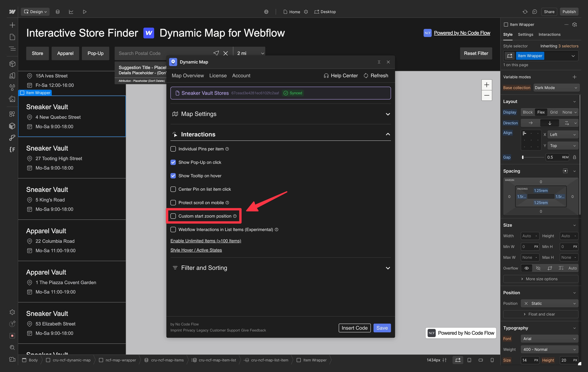Set overflow to visible eye icon
Image resolution: width=588 pixels, height=372 pixels.
(x=527, y=268)
